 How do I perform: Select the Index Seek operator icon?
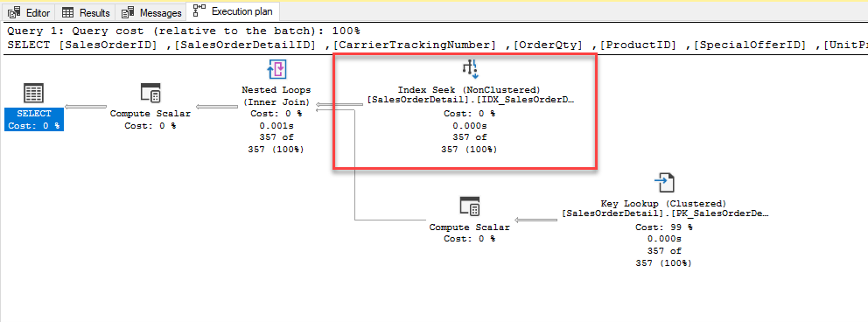[471, 68]
